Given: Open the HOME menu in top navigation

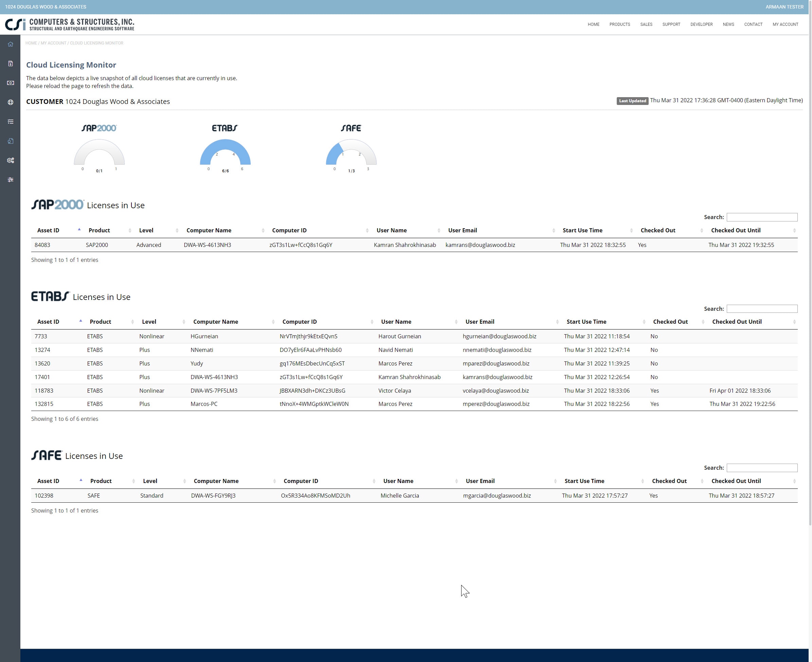Looking at the screenshot, I should 593,24.
